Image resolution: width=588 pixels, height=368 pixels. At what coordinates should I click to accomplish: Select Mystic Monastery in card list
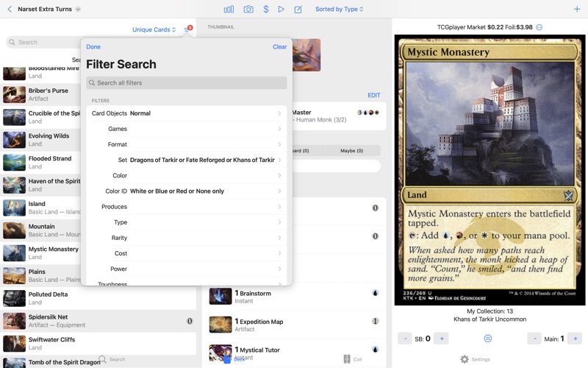[x=40, y=252]
